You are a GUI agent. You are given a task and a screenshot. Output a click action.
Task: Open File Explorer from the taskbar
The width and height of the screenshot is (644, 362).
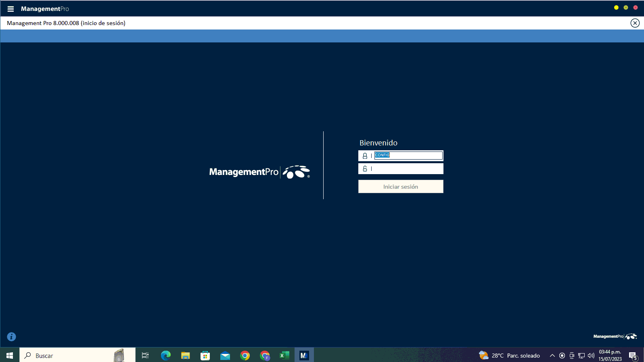coord(185,356)
